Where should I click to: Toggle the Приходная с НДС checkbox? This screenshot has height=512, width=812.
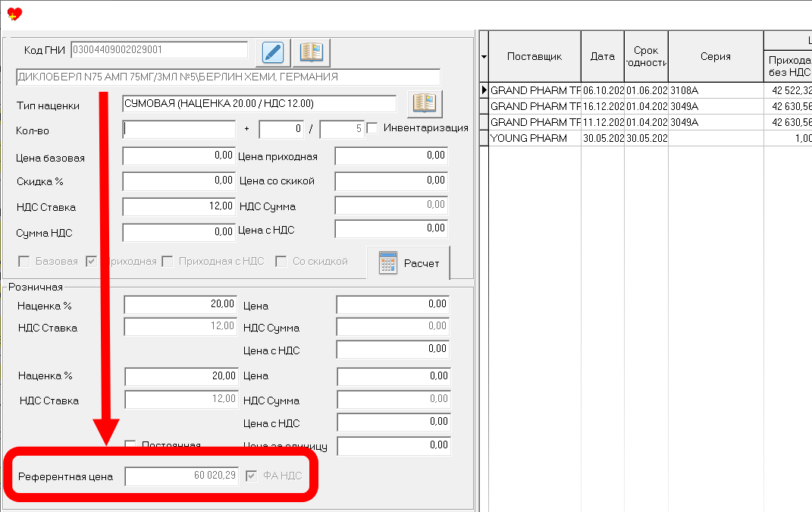(168, 261)
